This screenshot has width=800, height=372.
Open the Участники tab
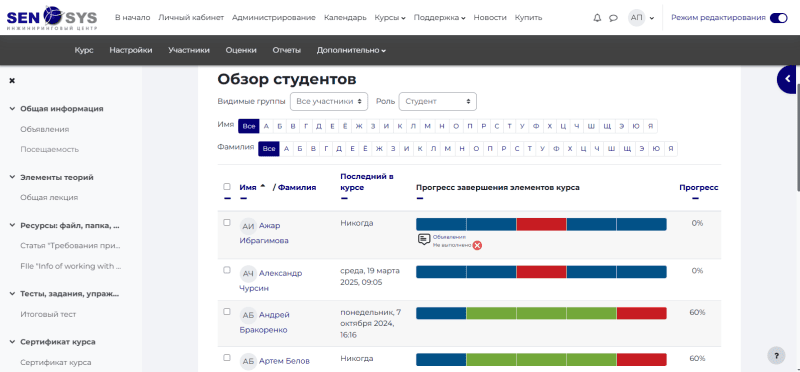[189, 50]
